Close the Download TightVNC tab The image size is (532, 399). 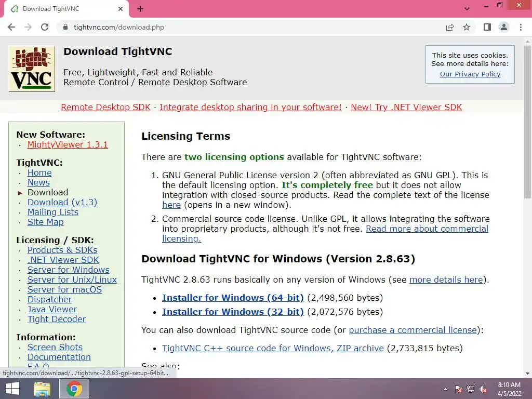coord(121,9)
